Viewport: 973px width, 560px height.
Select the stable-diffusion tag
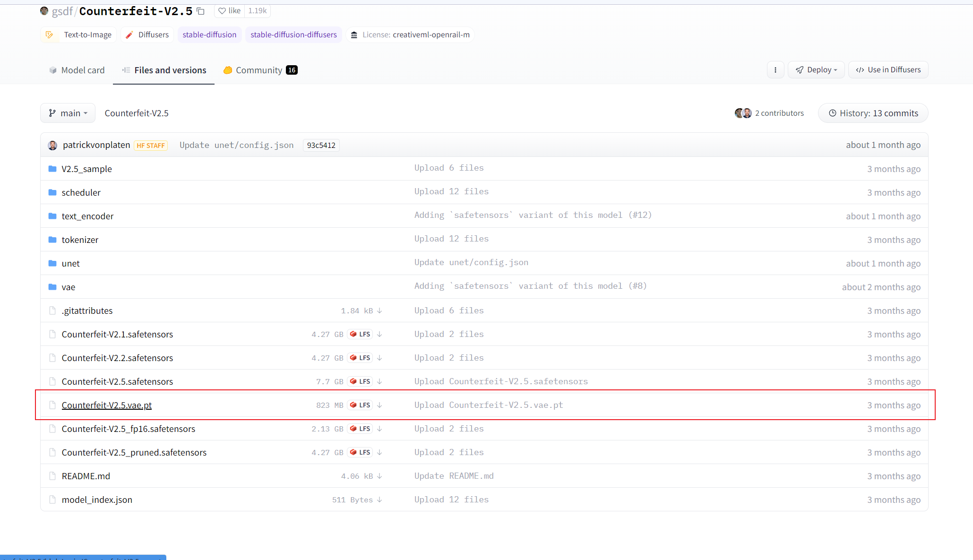[209, 34]
